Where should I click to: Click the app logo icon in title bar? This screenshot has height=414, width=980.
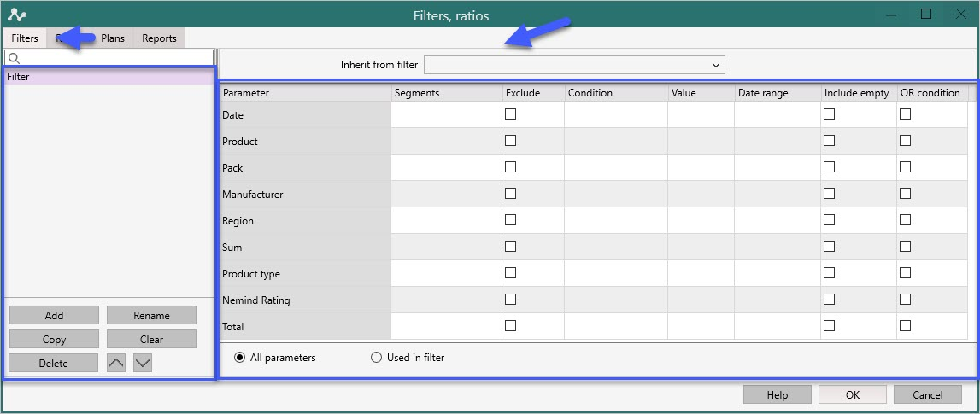point(17,15)
